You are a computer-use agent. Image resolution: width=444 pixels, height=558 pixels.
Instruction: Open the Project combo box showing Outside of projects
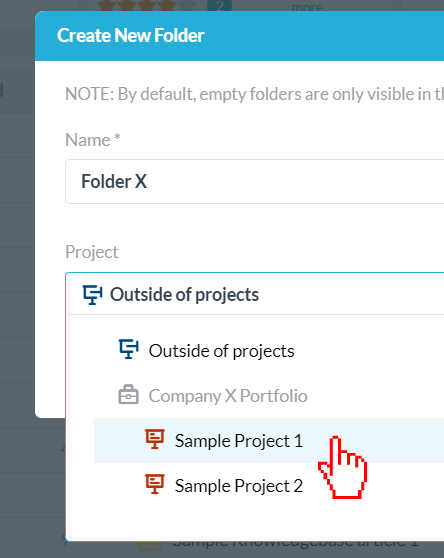(255, 294)
